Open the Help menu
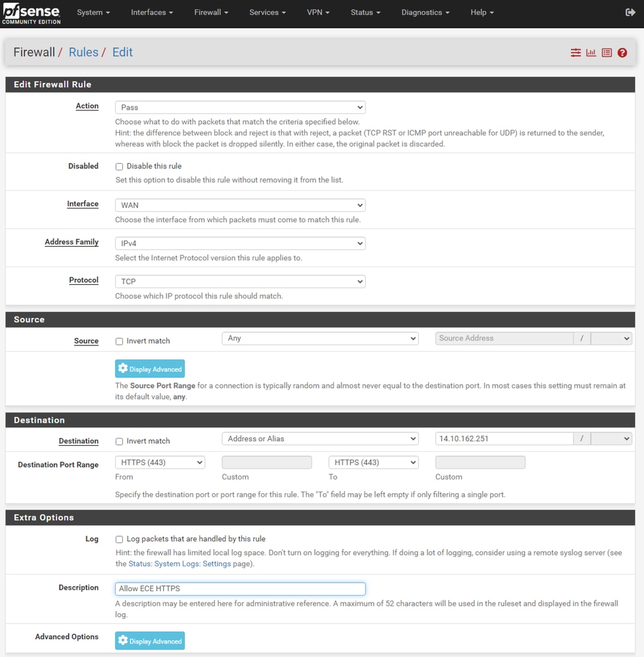This screenshot has width=644, height=657. pos(482,12)
